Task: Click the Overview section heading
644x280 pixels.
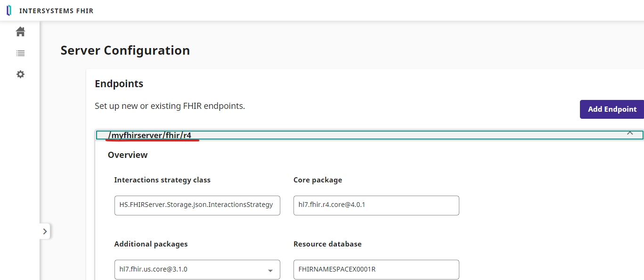Action: pyautogui.click(x=128, y=155)
